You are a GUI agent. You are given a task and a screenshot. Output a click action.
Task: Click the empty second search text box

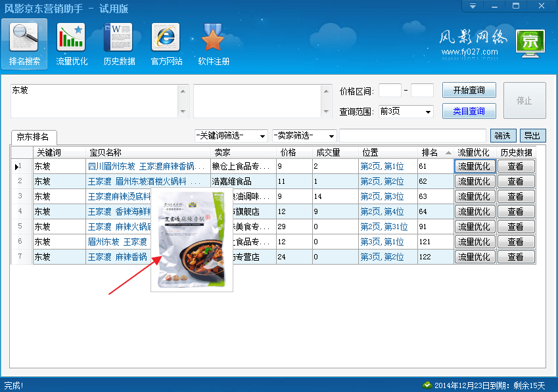(257, 101)
